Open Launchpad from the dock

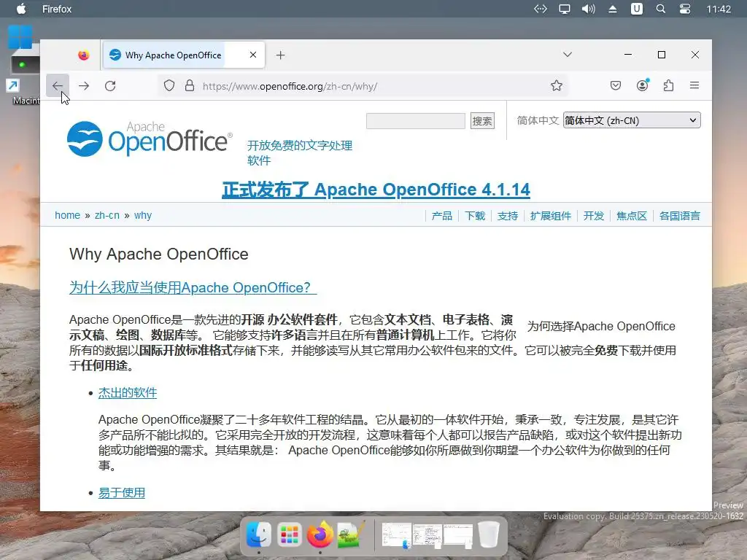tap(289, 534)
